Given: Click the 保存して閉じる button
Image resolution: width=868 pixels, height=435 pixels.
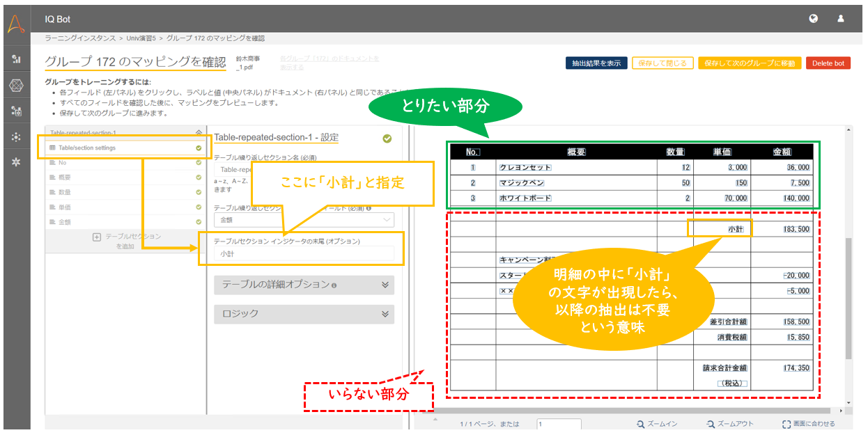Looking at the screenshot, I should (663, 63).
